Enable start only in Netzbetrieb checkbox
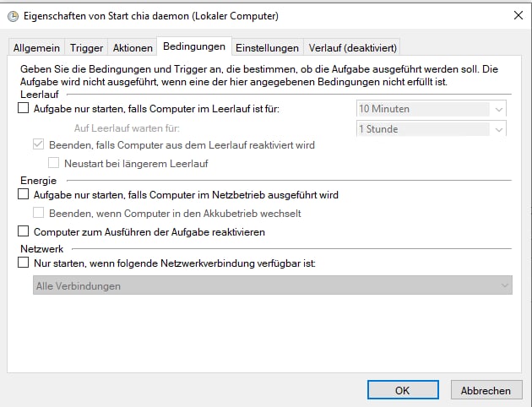This screenshot has height=407, width=532. tap(23, 194)
